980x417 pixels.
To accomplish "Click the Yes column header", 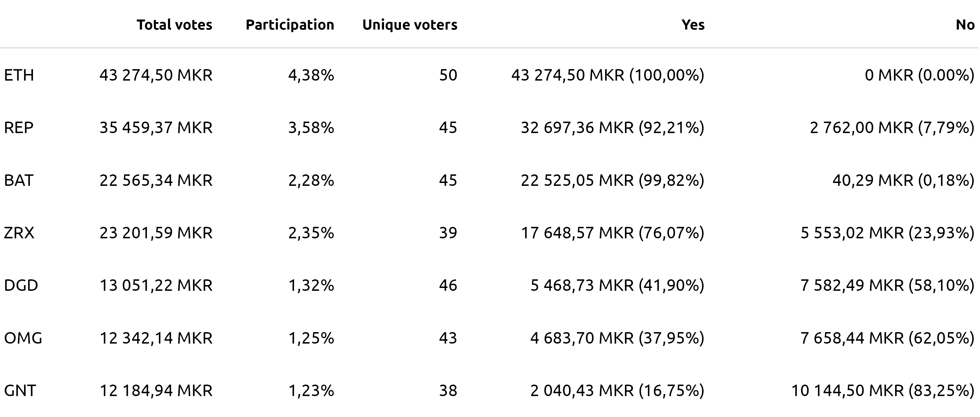I will pos(693,25).
